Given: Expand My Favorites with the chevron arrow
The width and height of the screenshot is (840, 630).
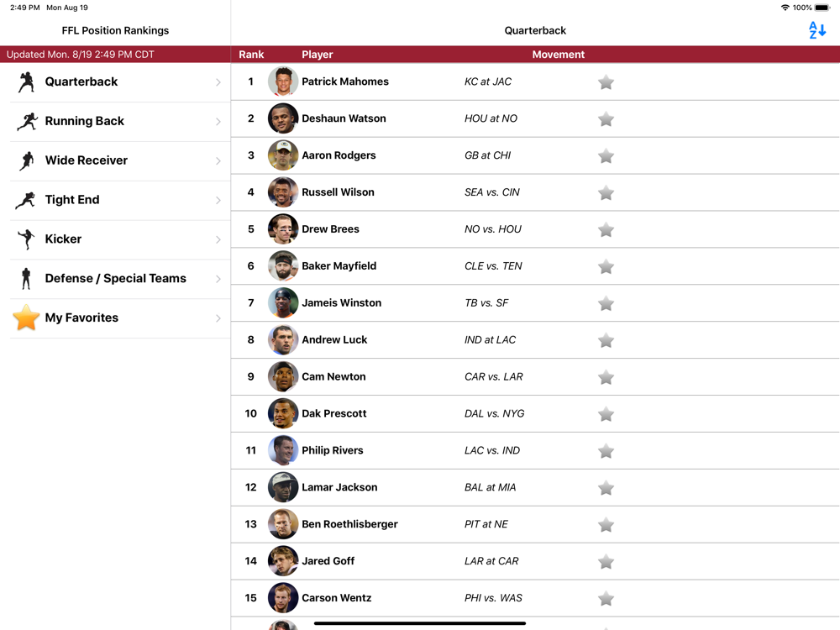Looking at the screenshot, I should tap(218, 318).
